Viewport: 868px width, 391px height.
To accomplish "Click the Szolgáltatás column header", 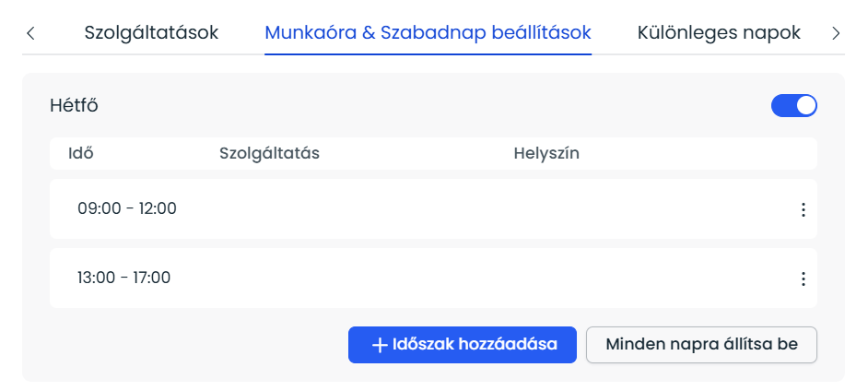I will click(269, 153).
